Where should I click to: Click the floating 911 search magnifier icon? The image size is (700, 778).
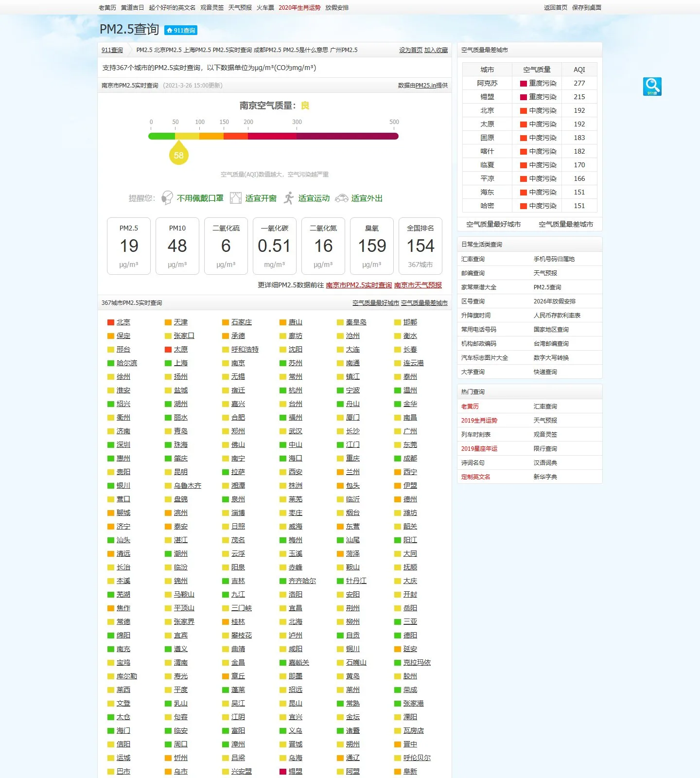pyautogui.click(x=652, y=87)
